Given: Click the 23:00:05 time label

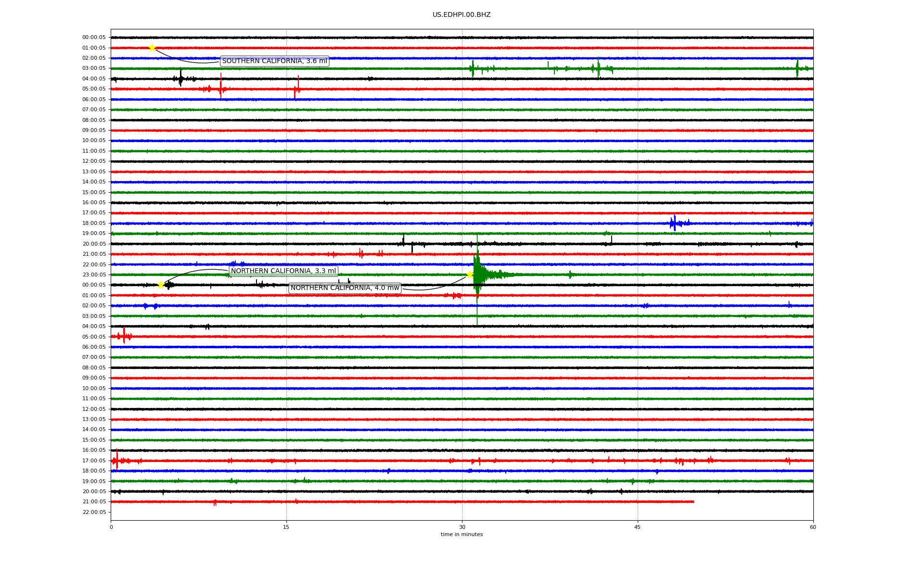Looking at the screenshot, I should [94, 275].
